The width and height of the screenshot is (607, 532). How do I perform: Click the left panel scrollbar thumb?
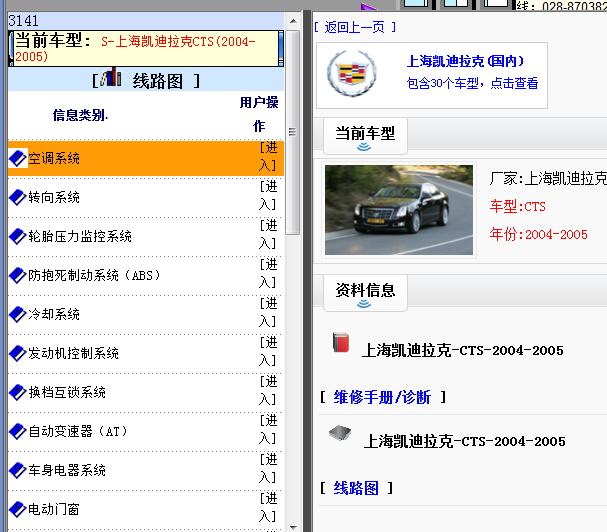click(x=293, y=132)
